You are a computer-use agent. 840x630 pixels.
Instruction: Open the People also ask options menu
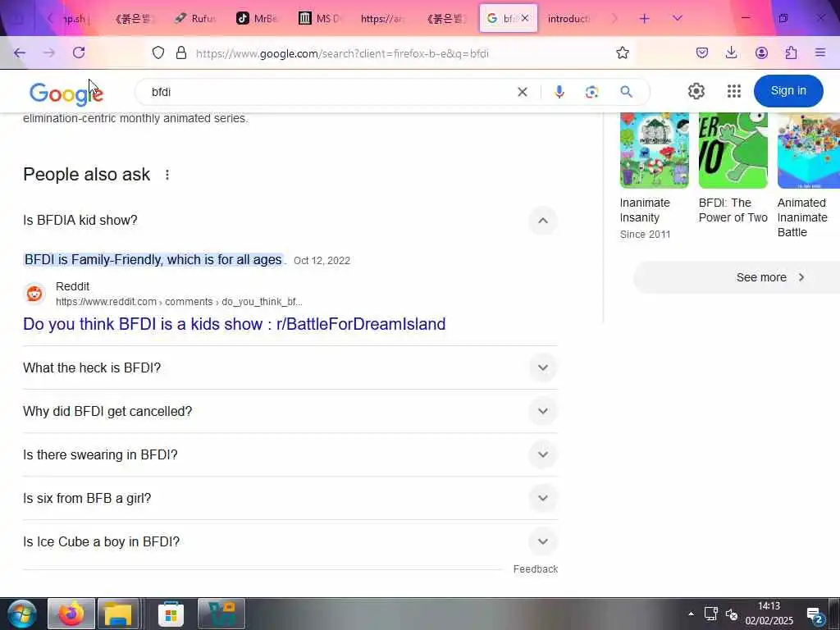coord(167,175)
